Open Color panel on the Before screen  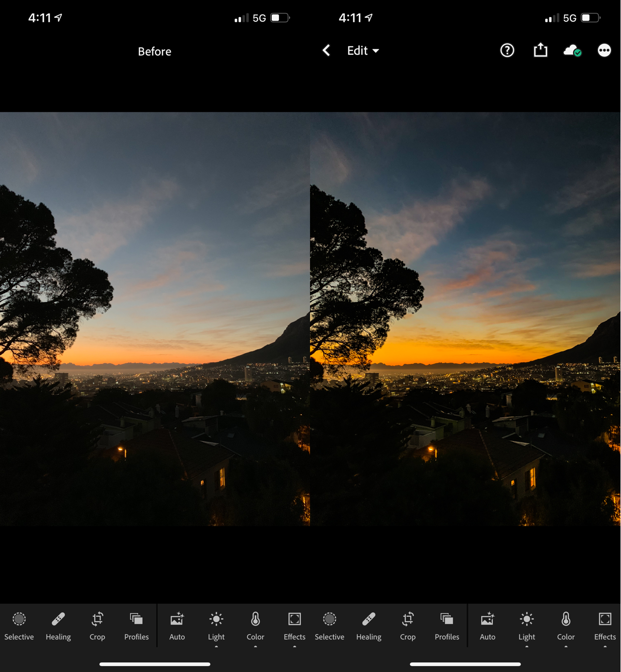tap(255, 626)
